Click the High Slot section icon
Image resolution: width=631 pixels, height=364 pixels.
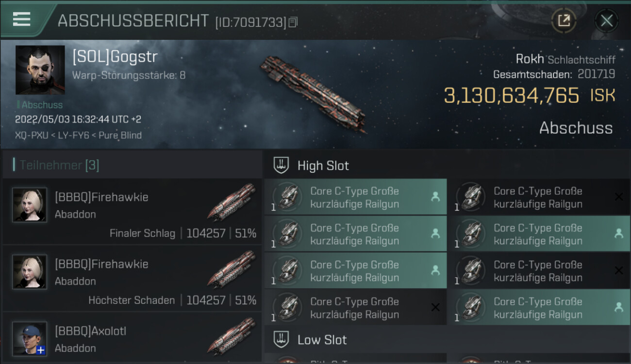[x=282, y=165]
